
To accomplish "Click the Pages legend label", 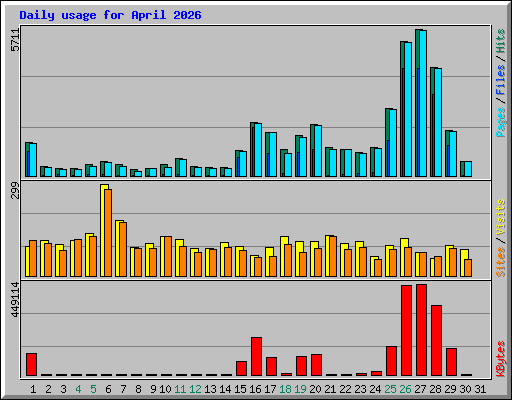I will (x=501, y=122).
